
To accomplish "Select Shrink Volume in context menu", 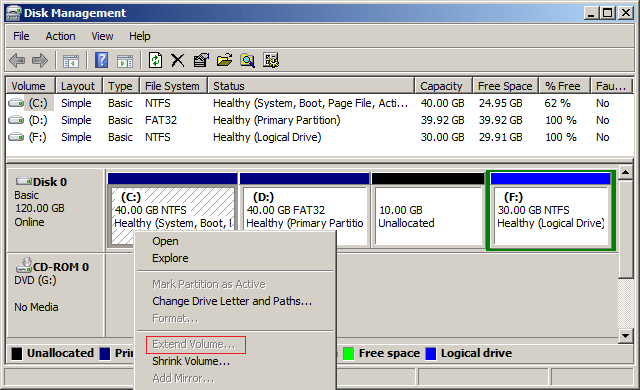I will [191, 361].
